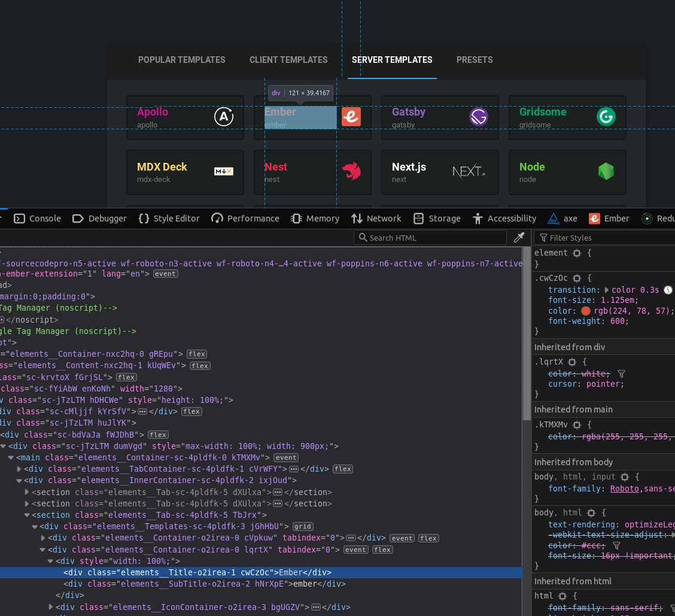Click the MDX Deck logo icon
Image resolution: width=675 pixels, height=616 pixels.
tap(224, 171)
